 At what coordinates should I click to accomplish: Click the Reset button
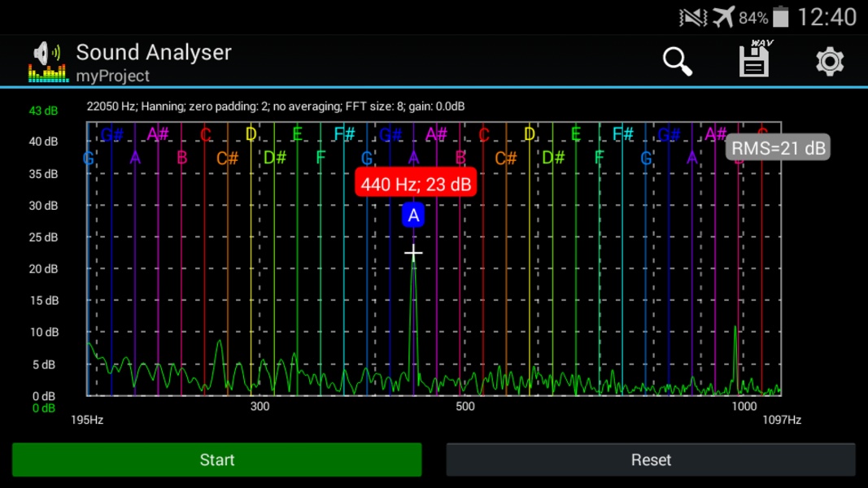point(651,460)
